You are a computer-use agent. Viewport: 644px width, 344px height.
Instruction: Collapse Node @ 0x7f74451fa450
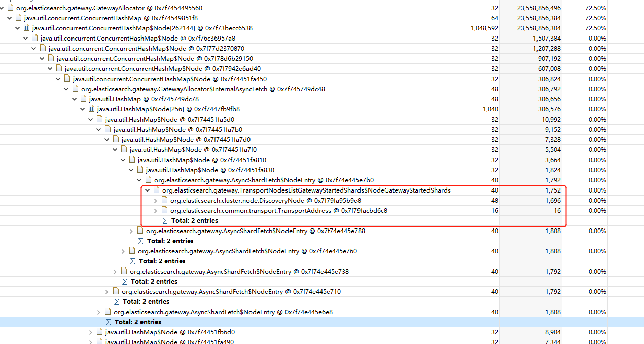pos(58,79)
